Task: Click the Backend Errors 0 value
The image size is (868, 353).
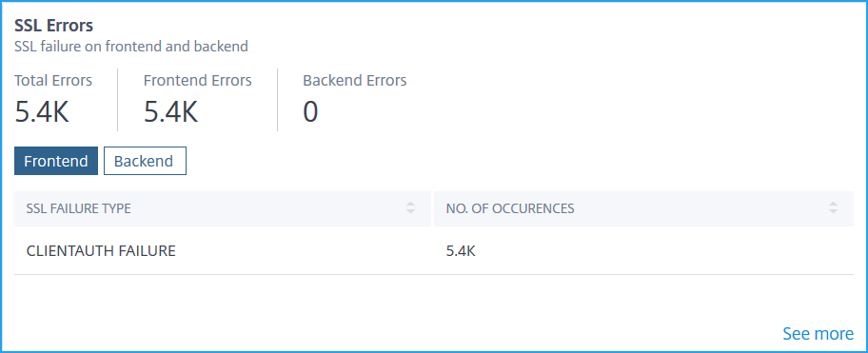Action: (310, 111)
